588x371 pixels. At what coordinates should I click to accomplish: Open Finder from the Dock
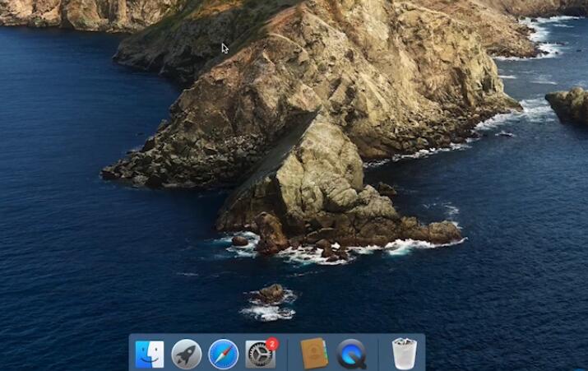coord(149,354)
